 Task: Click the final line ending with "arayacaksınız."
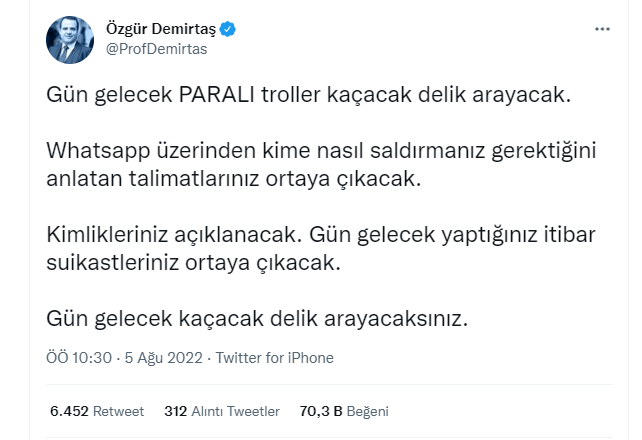click(256, 319)
